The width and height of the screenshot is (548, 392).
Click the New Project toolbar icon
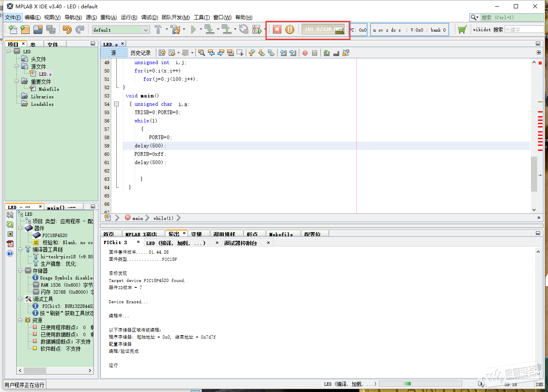pos(25,30)
